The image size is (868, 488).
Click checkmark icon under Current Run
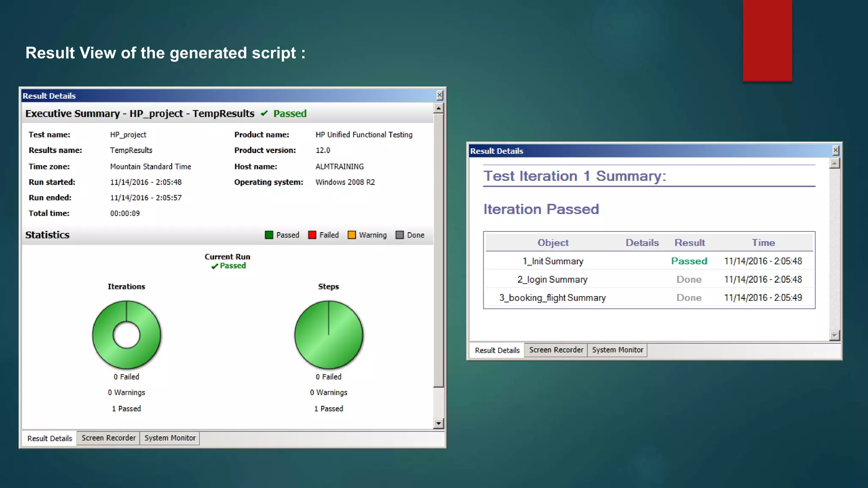pos(215,266)
